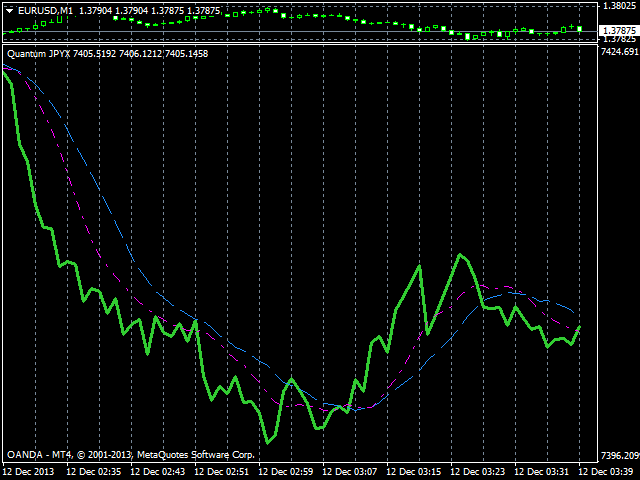
Task: Click the OANDA MetaQuotes copyright text
Action: [x=130, y=455]
